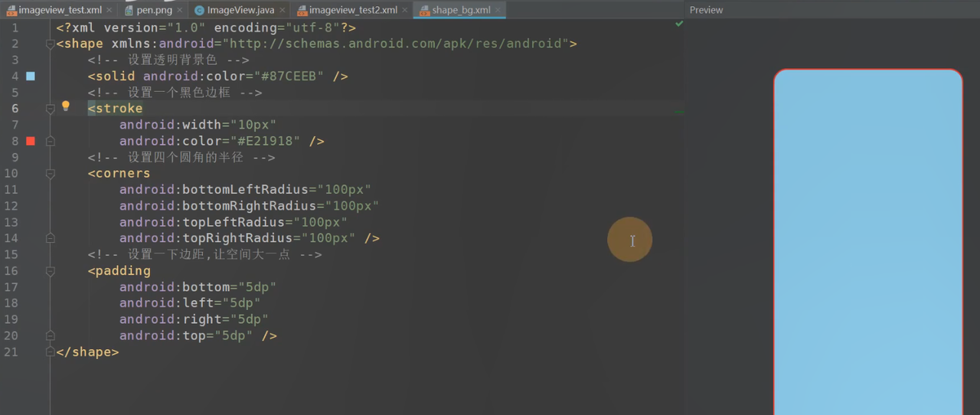Click the XML file icon on imageview_test.xml tab
Screen dimensions: 980x415
click(x=11, y=10)
